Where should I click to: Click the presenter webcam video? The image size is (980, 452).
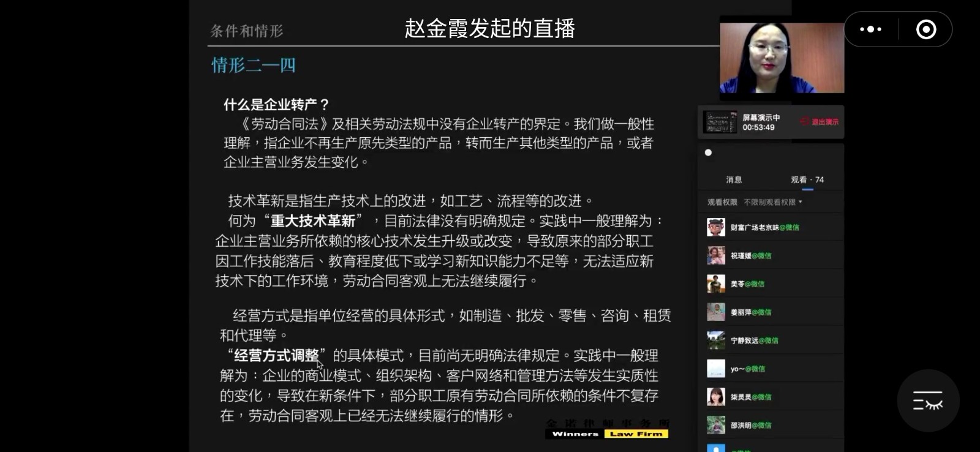(x=782, y=58)
